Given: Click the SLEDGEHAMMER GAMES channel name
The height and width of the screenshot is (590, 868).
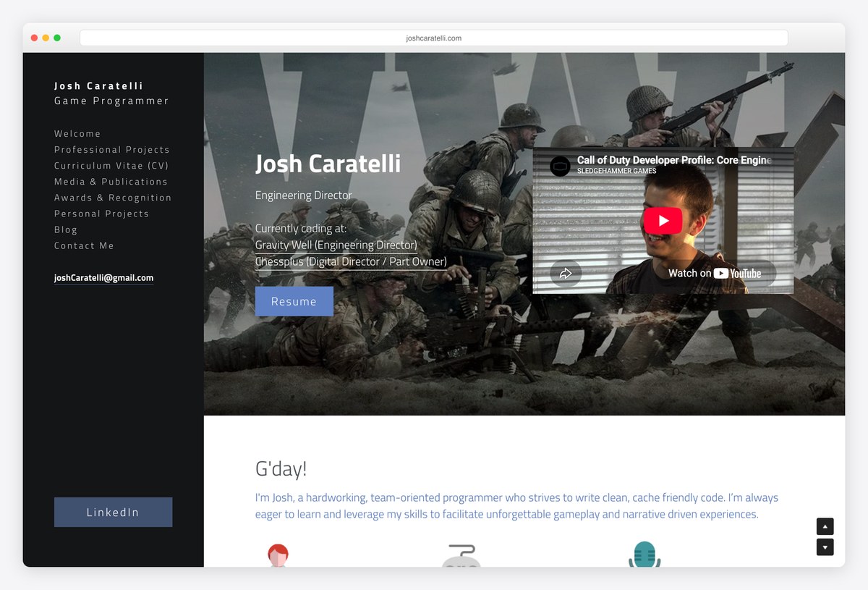Looking at the screenshot, I should [x=617, y=172].
